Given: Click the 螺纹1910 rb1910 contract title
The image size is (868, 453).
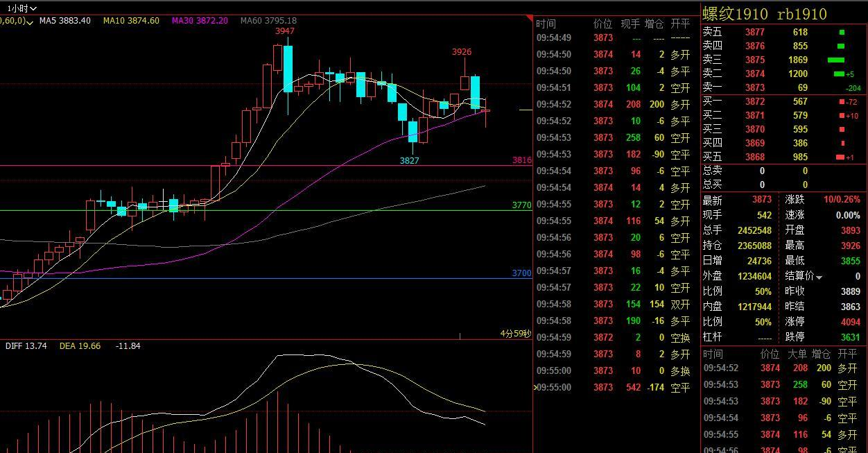Looking at the screenshot, I should [x=765, y=14].
